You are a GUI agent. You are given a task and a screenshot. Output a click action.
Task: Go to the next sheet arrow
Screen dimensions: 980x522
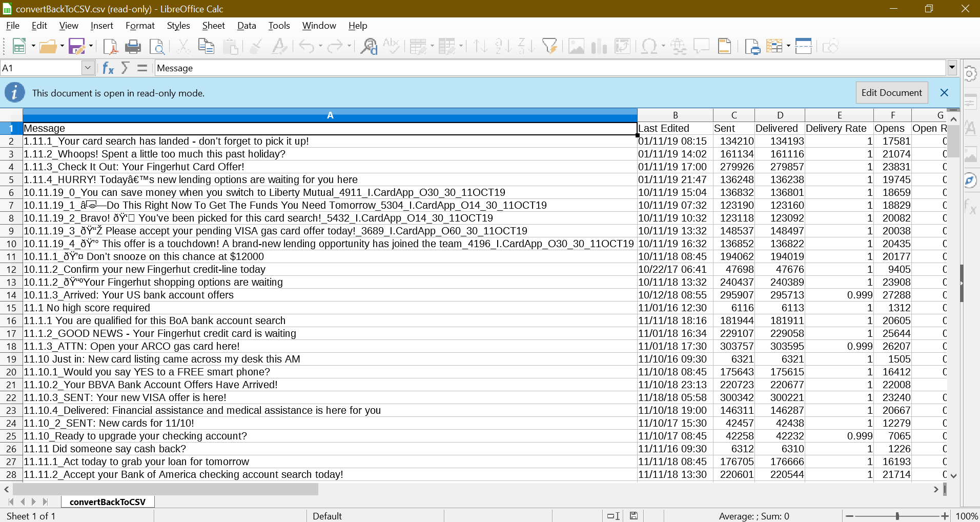coord(34,502)
